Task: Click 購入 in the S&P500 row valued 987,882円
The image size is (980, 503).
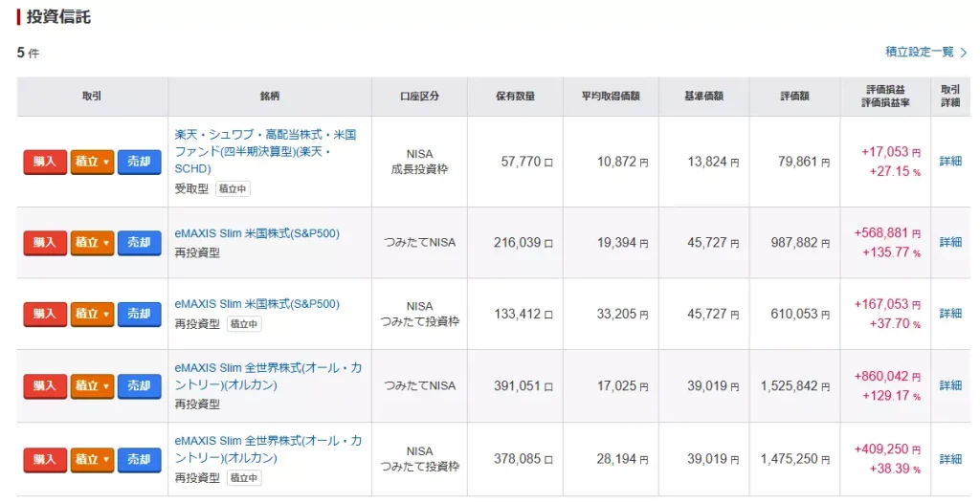Action: (45, 243)
